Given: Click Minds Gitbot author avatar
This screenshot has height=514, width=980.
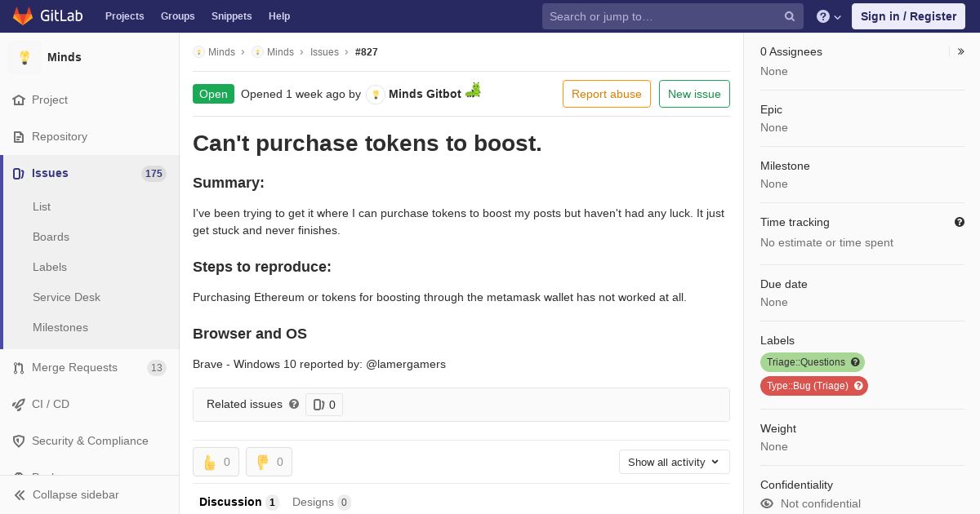Looking at the screenshot, I should click(376, 95).
